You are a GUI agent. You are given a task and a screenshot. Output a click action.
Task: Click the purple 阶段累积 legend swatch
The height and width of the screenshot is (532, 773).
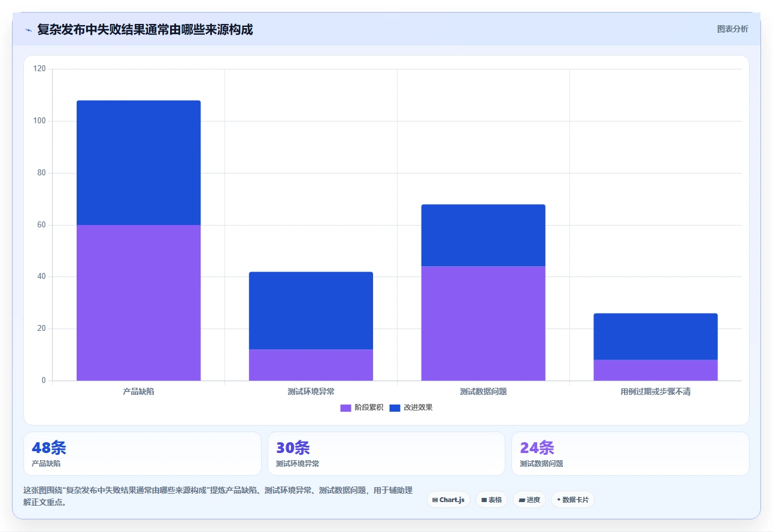click(x=345, y=408)
